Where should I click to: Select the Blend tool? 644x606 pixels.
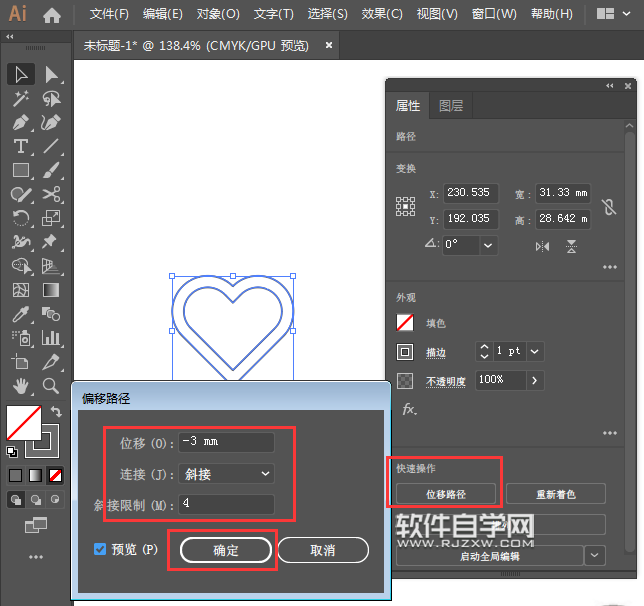[x=51, y=314]
